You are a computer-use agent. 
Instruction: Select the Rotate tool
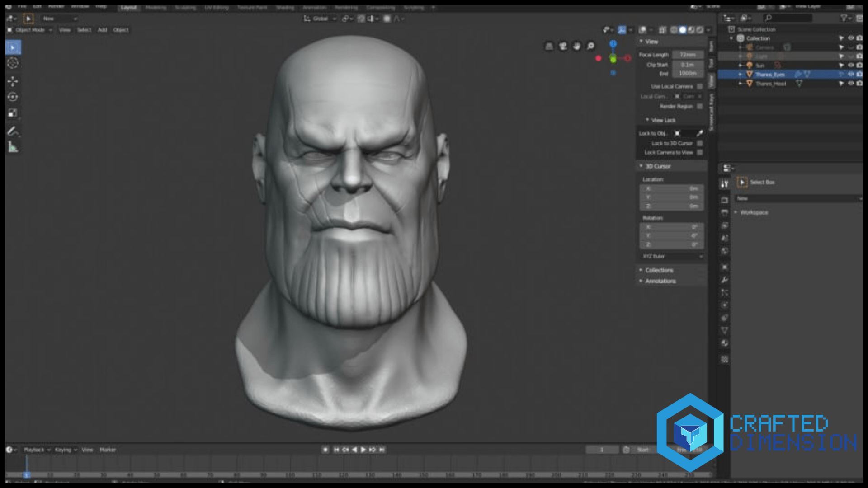[x=13, y=97]
